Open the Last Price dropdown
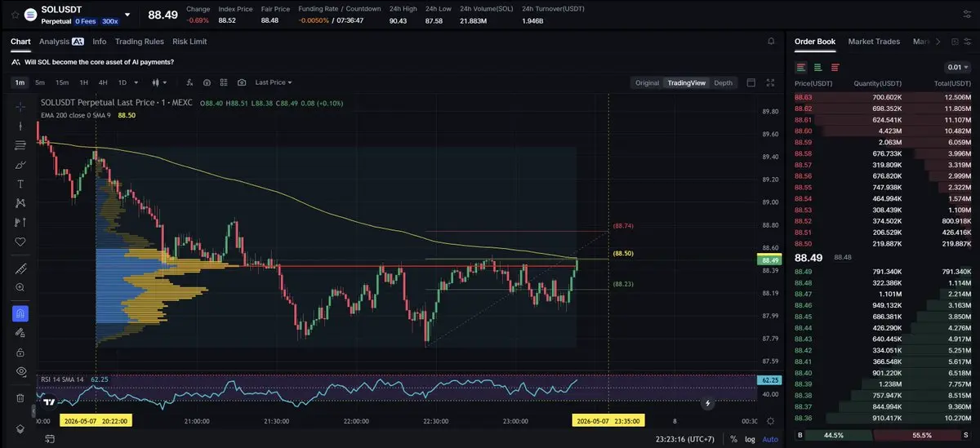The height and width of the screenshot is (448, 980). point(273,82)
